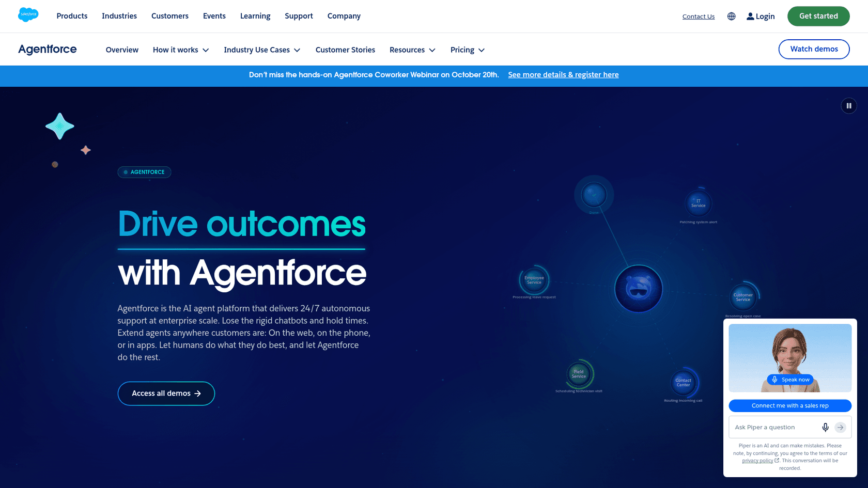This screenshot has height=488, width=868.
Task: Open the Industries menu
Action: [x=119, y=16]
